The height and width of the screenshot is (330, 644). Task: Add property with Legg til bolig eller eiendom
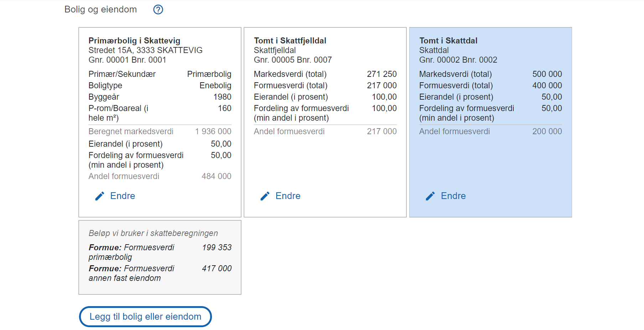145,316
